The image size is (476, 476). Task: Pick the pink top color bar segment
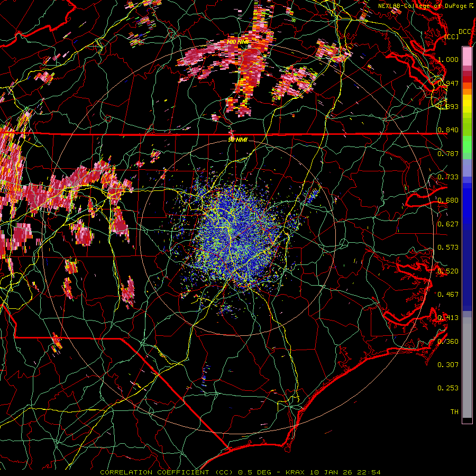click(467, 57)
